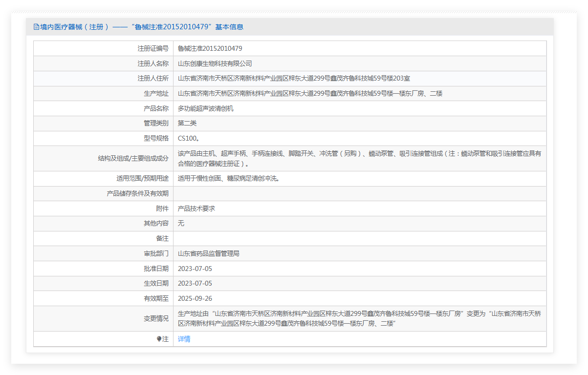This screenshot has width=588, height=375.
Task: Click the 备注 label
Action: click(x=162, y=239)
